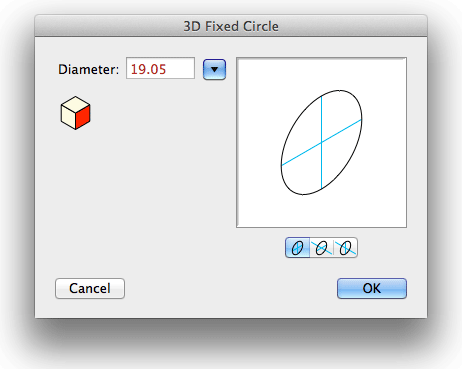This screenshot has height=369, width=462.
Task: Click the 3D Fixed Circle title bar
Action: click(231, 26)
